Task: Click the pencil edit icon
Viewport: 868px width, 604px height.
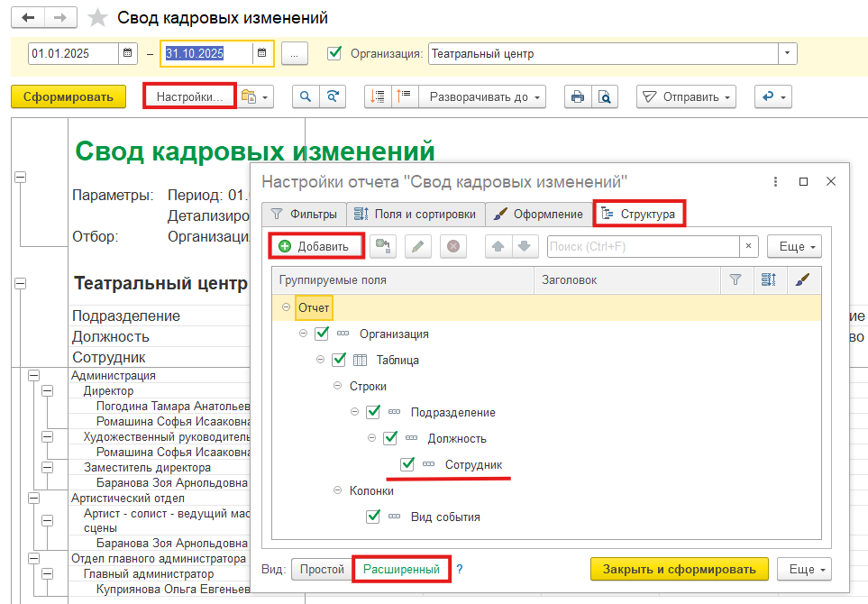Action: pos(418,246)
